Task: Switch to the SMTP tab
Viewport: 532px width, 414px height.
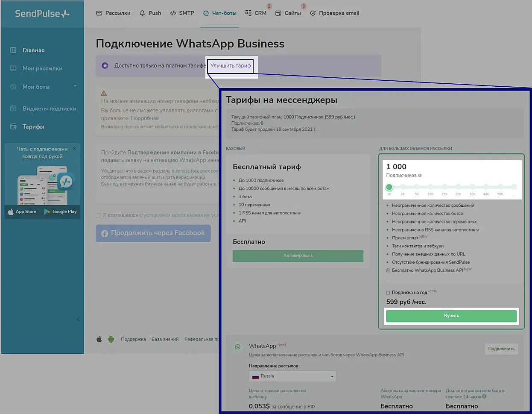Action: (182, 13)
